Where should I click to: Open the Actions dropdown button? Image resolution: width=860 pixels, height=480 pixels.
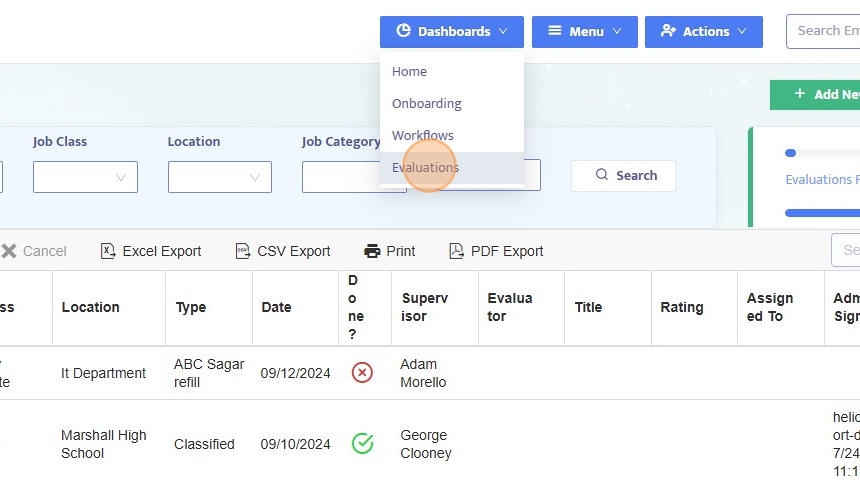pos(704,31)
